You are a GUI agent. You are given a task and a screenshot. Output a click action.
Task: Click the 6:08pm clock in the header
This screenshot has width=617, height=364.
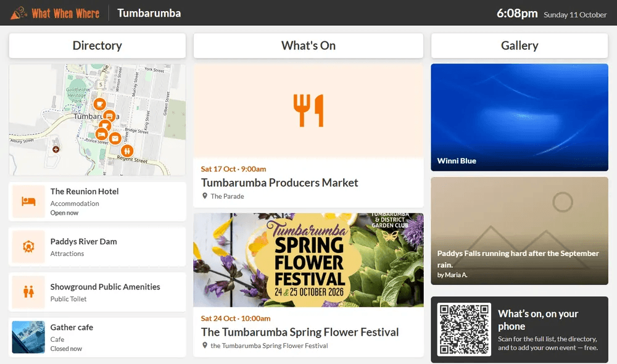tap(516, 14)
